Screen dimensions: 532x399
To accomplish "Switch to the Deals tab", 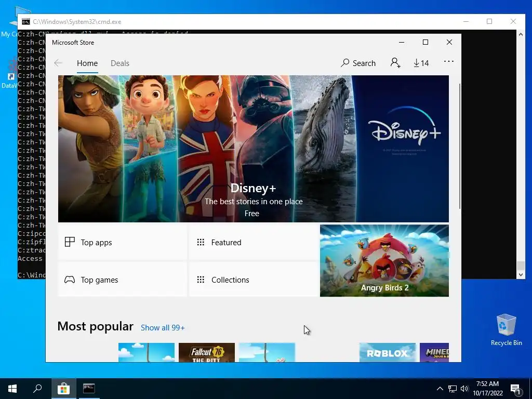I will click(120, 63).
